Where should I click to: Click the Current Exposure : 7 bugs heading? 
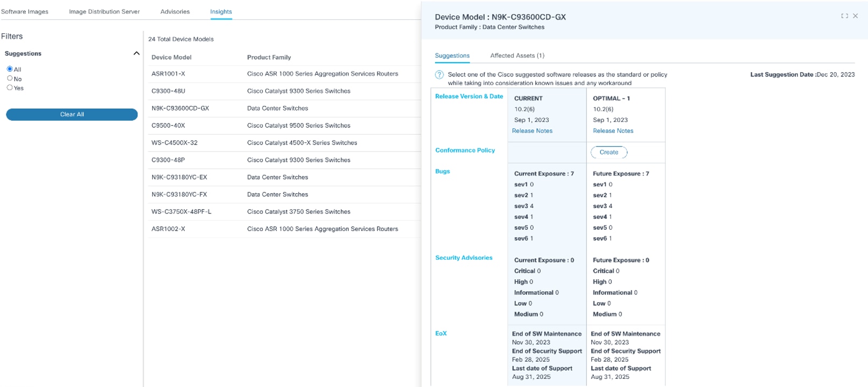tap(544, 174)
